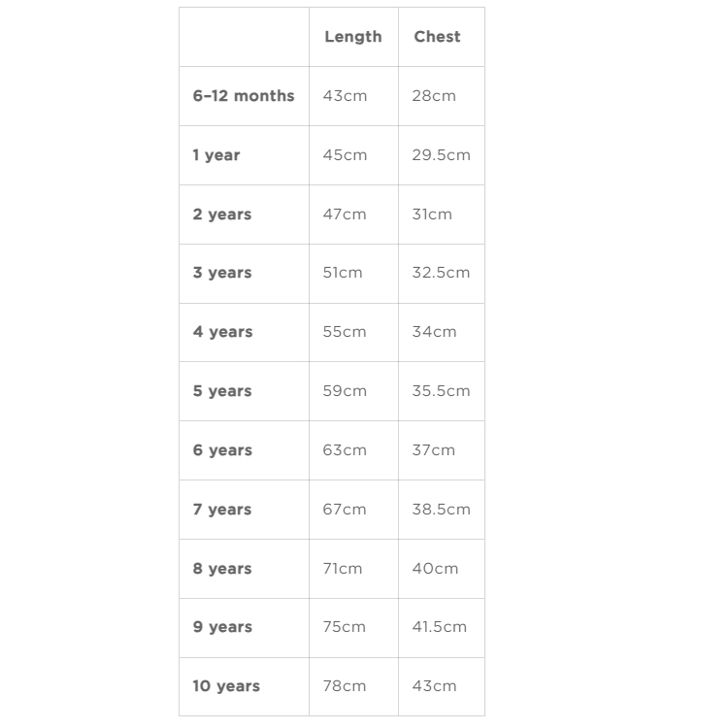The height and width of the screenshot is (728, 728).
Task: Select the 78cm length value
Action: tap(345, 686)
